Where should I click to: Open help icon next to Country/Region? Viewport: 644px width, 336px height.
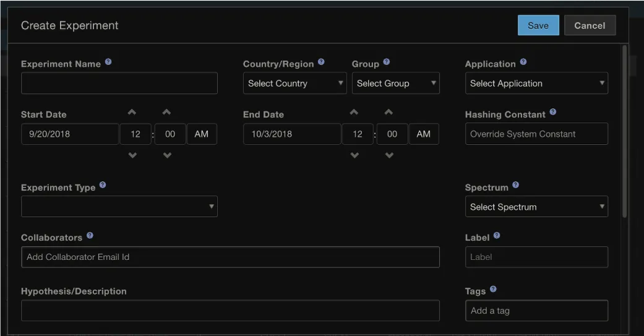(x=321, y=62)
